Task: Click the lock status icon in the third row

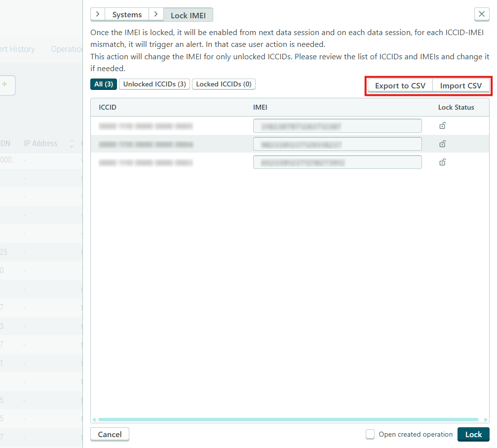Action: click(x=443, y=162)
